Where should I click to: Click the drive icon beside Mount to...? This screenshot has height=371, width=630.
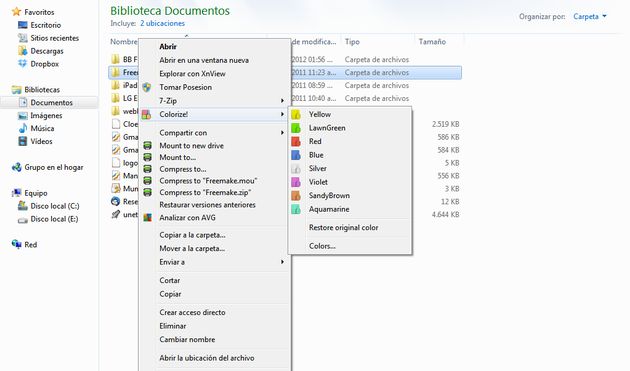pyautogui.click(x=147, y=157)
